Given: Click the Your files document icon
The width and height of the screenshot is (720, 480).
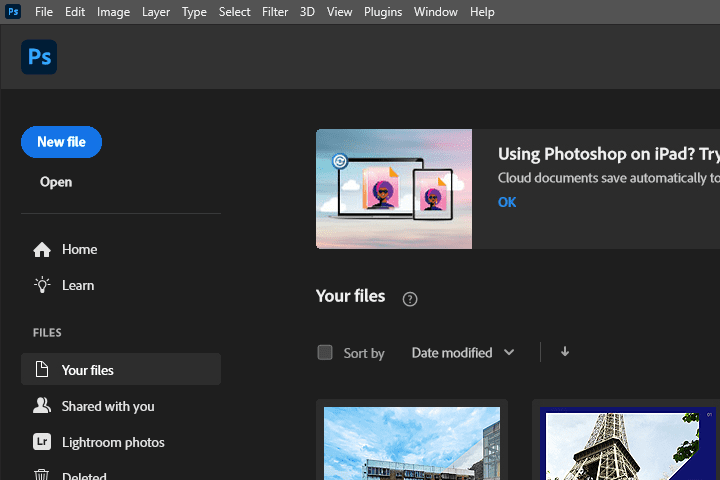Looking at the screenshot, I should point(42,369).
